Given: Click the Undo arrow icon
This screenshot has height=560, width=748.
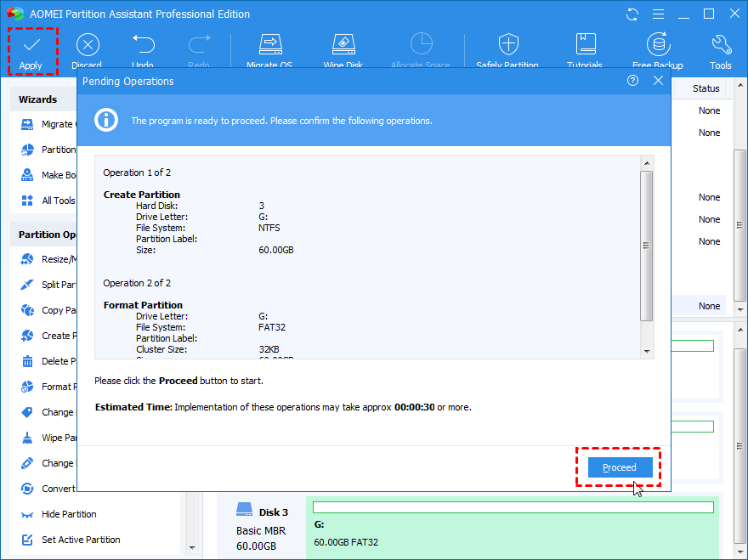Looking at the screenshot, I should [143, 44].
